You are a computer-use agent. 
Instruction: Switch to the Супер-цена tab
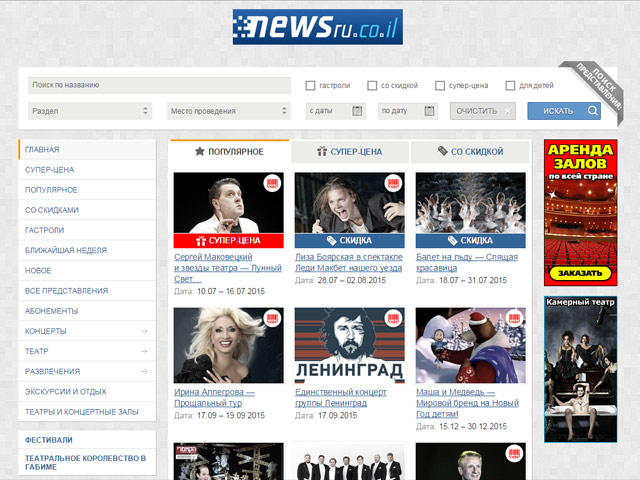coord(350,151)
